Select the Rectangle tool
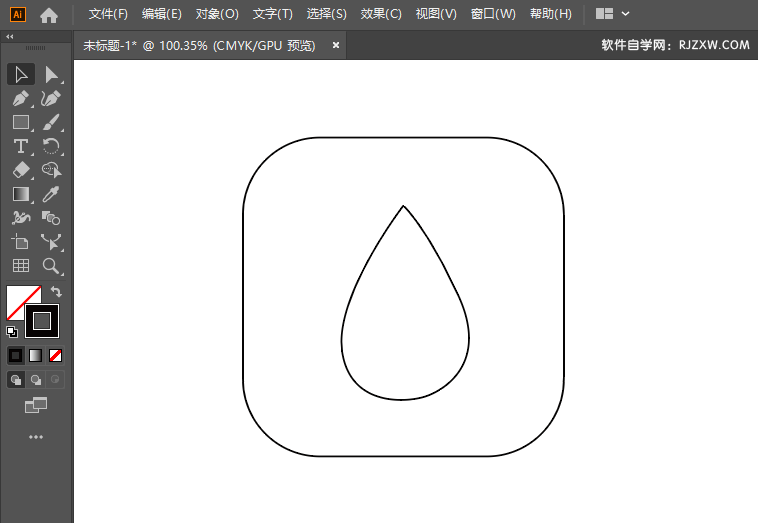The width and height of the screenshot is (758, 523). [21, 122]
